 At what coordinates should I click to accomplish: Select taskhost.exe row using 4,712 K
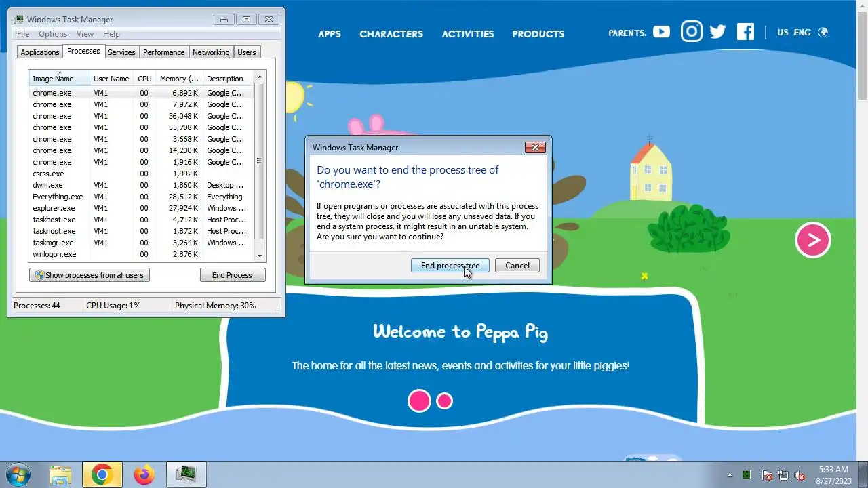tap(141, 220)
